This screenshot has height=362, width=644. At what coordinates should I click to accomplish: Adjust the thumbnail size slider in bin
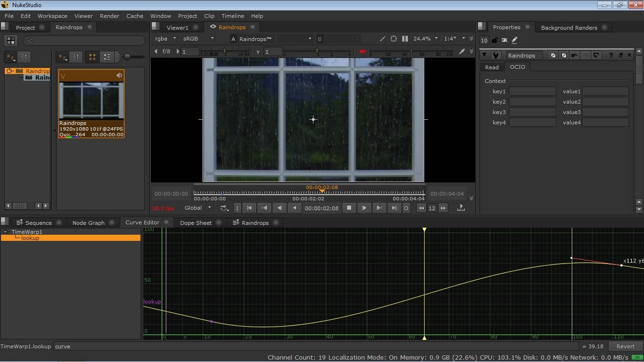click(134, 57)
